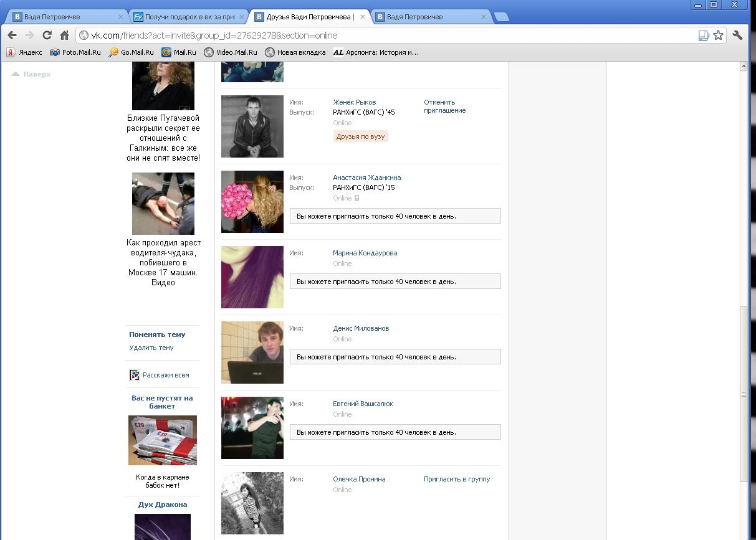Close the first Вадя Петровичев tab
756x540 pixels.
(x=120, y=17)
